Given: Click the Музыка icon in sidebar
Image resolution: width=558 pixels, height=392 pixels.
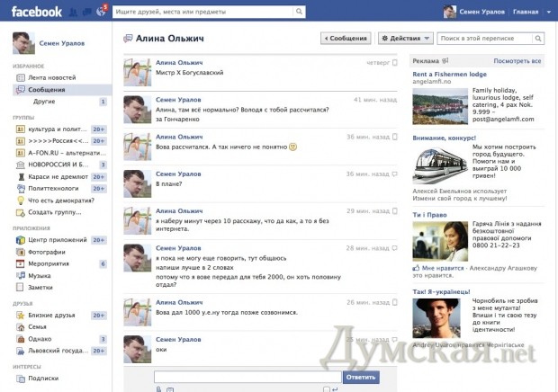Looking at the screenshot, I should [x=21, y=275].
